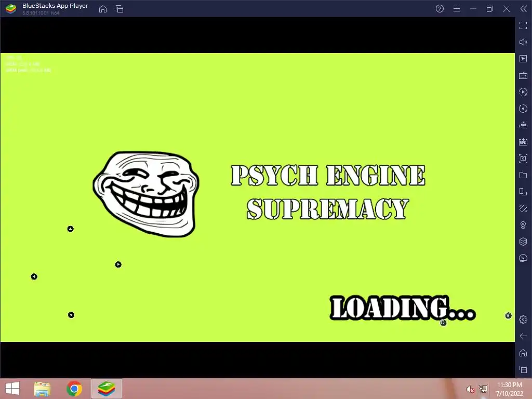
Task: Click the 'LOADING...' text
Action: tap(403, 308)
